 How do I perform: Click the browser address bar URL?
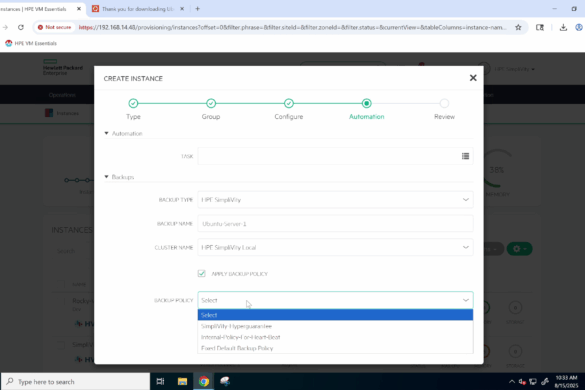[292, 27]
